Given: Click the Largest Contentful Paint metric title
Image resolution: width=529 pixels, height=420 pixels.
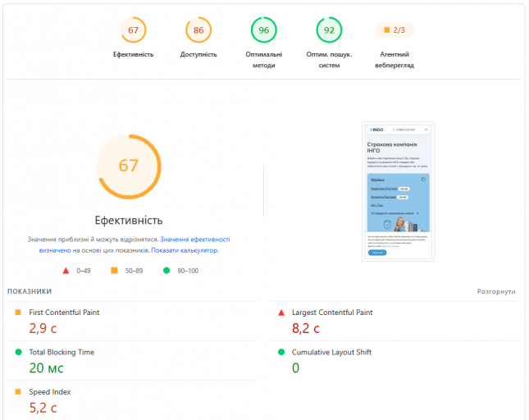Looking at the screenshot, I should pos(332,313).
